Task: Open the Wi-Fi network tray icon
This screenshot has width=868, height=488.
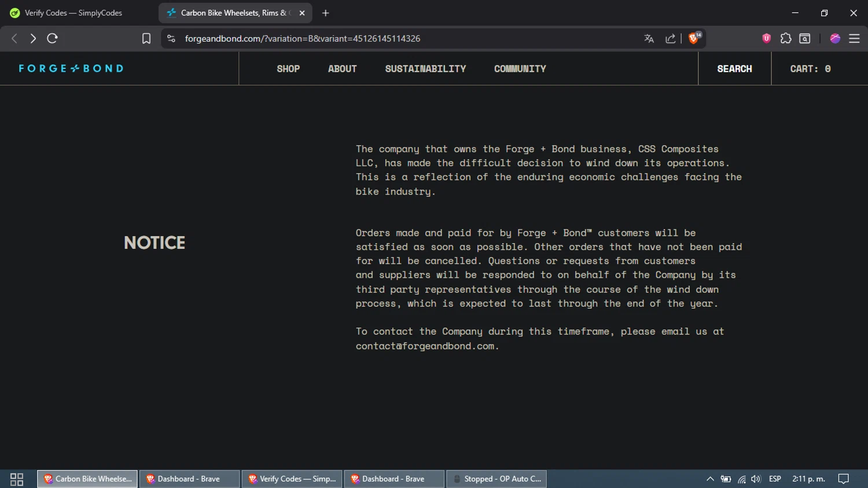Action: [741, 479]
